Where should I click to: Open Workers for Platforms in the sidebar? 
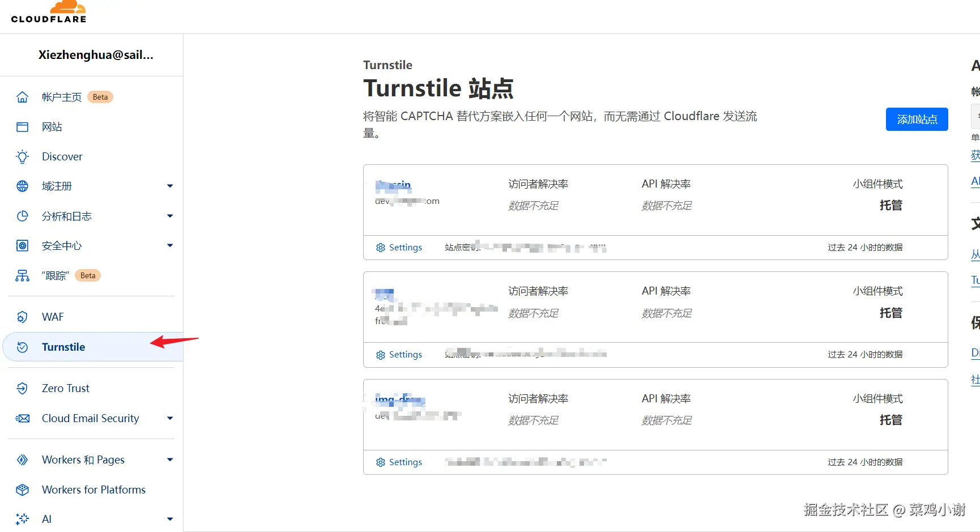click(93, 490)
